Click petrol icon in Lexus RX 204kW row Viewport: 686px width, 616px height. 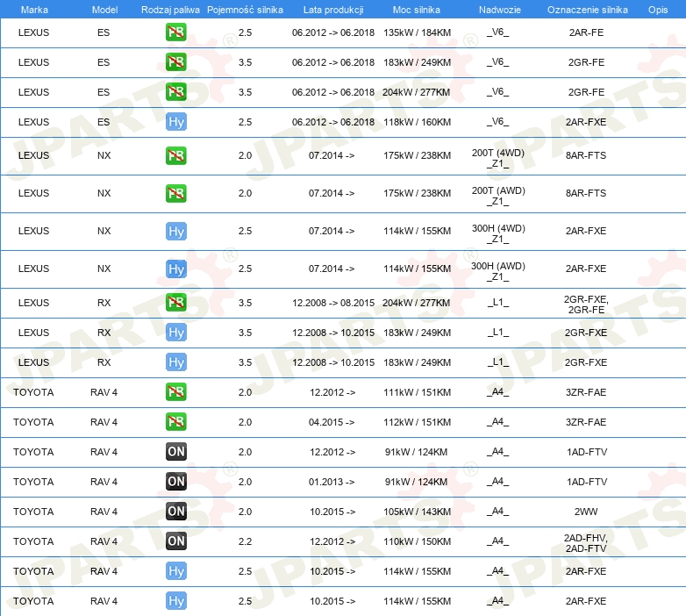pyautogui.click(x=175, y=303)
